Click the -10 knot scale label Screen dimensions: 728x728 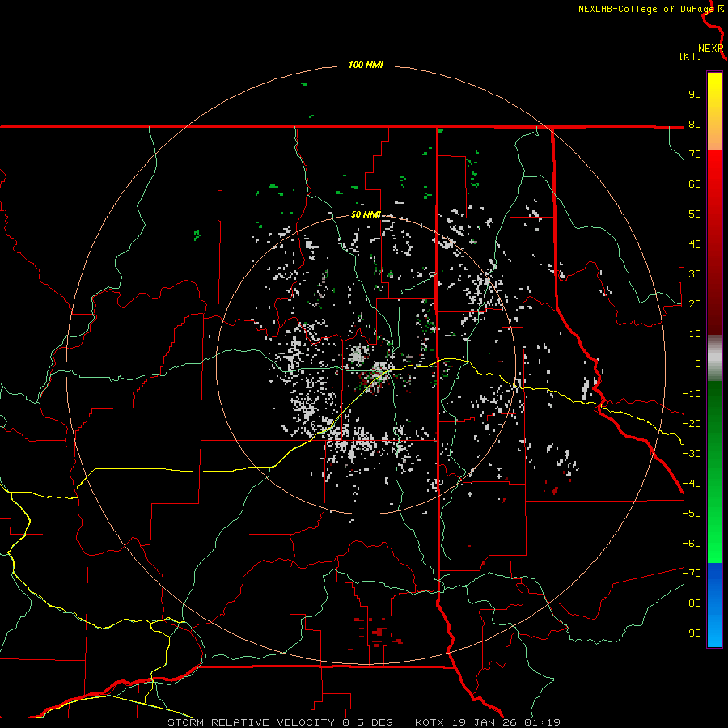coord(692,394)
